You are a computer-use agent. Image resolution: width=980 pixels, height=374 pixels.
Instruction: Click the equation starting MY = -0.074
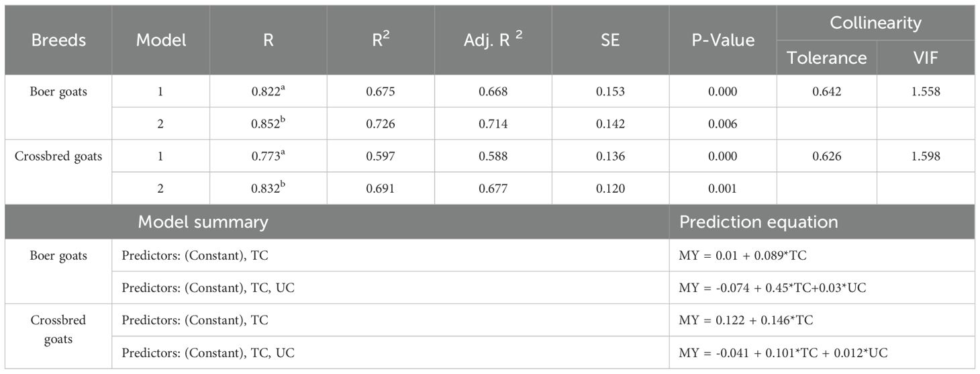pos(769,288)
